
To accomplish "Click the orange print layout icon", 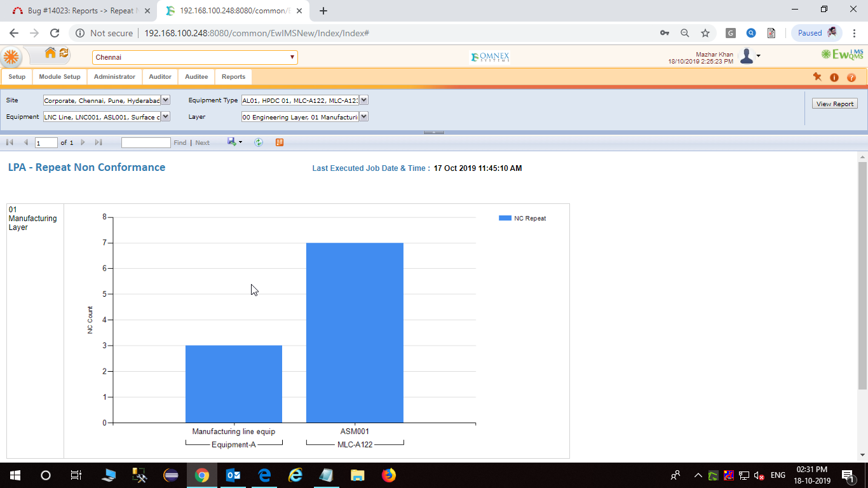I will (x=280, y=142).
